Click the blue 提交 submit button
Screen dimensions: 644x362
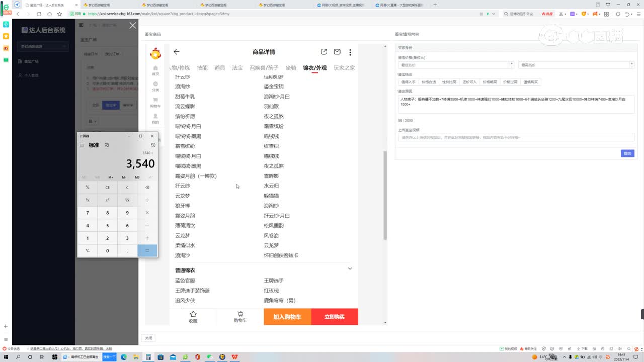tap(627, 153)
